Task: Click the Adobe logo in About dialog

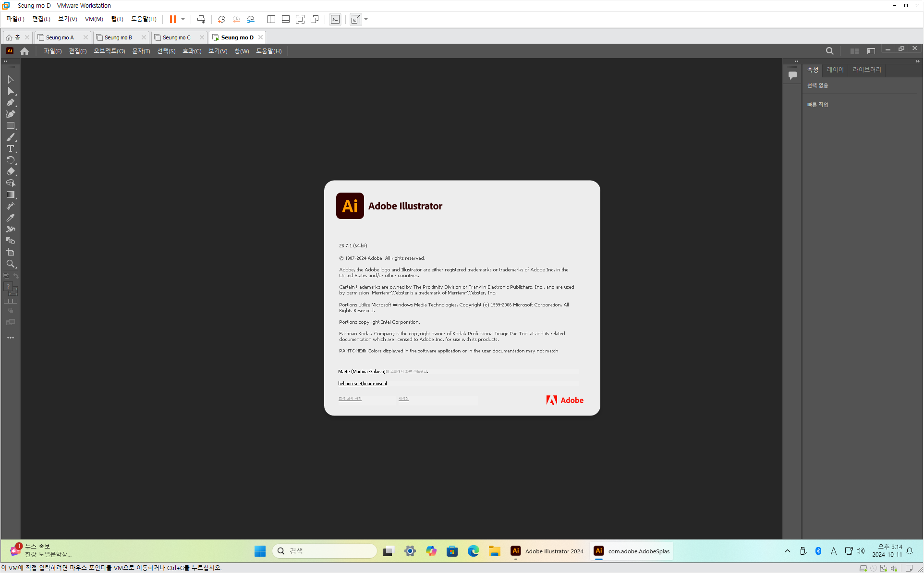Action: (565, 400)
